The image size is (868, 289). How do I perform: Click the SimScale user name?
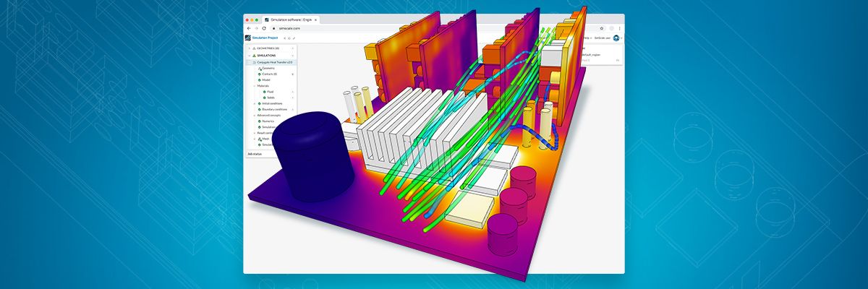click(603, 38)
